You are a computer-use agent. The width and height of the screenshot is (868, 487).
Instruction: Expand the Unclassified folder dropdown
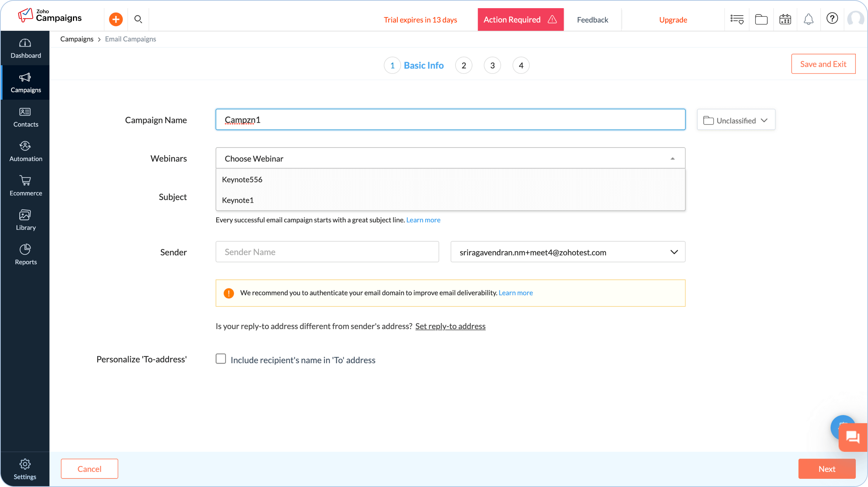(x=736, y=120)
